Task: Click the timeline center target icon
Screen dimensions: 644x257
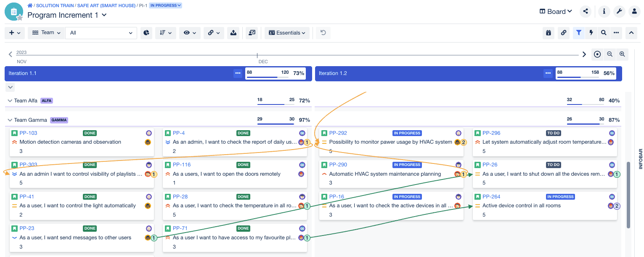Action: [x=597, y=54]
